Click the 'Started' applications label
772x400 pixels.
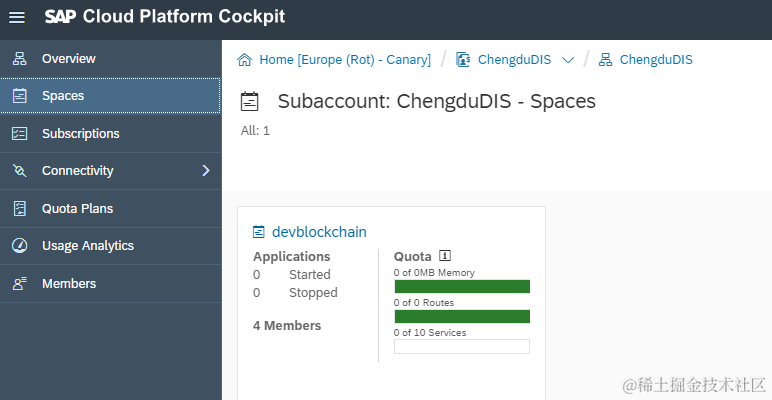coord(310,274)
